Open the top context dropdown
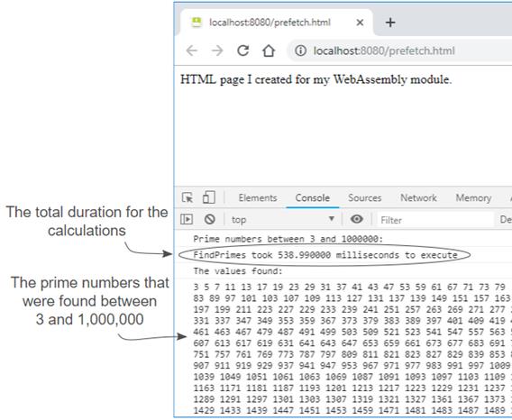Viewport: 512px width, 420px height. (283, 220)
